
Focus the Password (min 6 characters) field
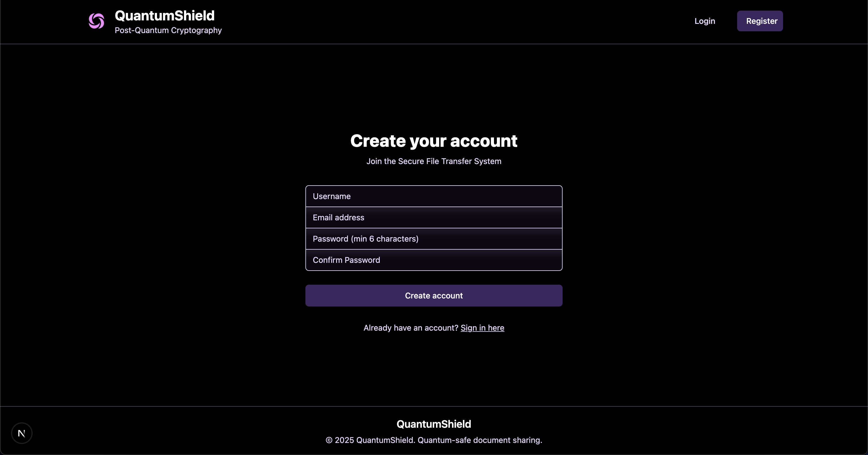(434, 239)
